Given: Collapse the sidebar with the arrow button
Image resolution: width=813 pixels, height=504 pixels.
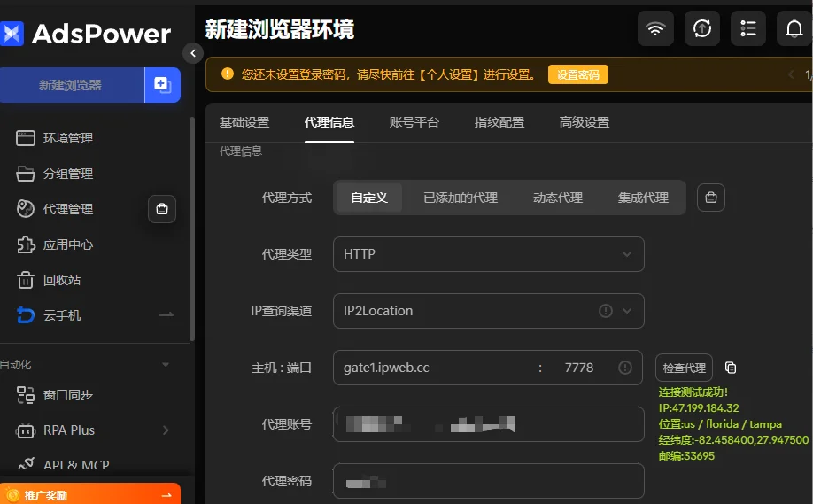Looking at the screenshot, I should point(193,53).
